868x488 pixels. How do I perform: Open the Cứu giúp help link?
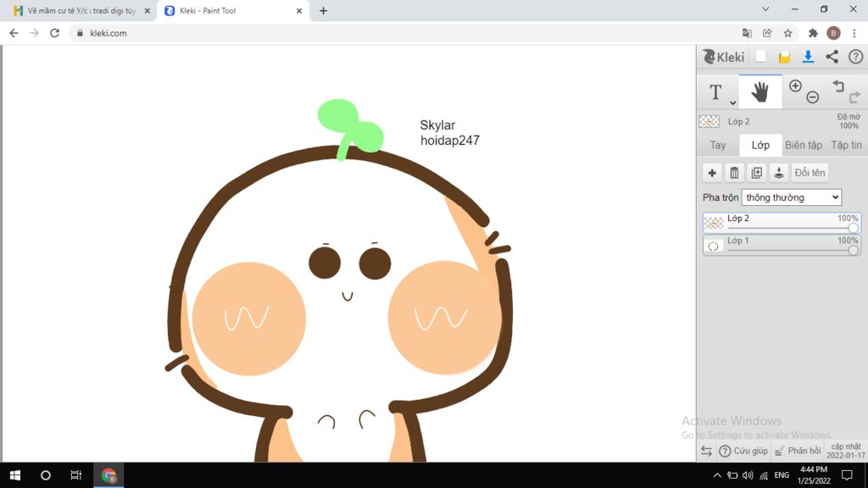pyautogui.click(x=743, y=451)
